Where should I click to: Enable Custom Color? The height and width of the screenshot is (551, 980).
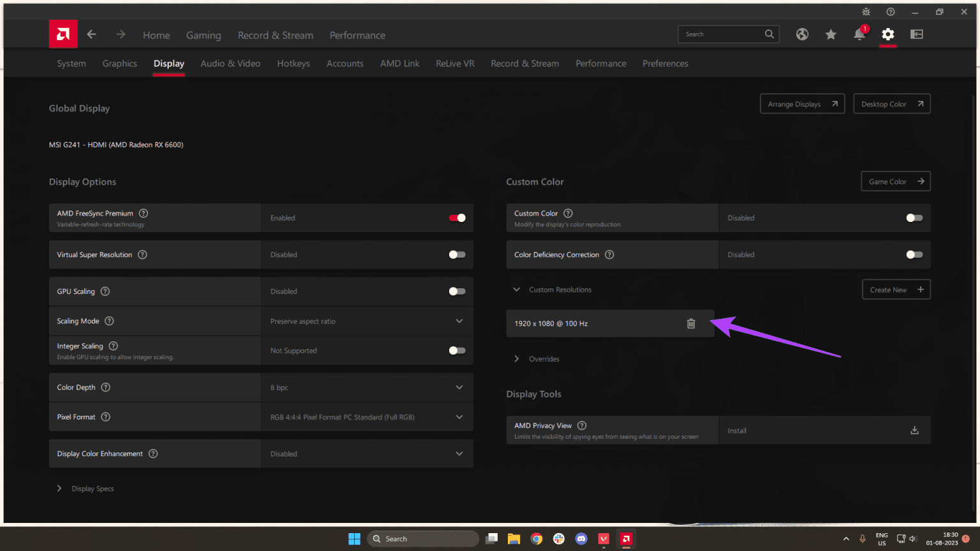(x=914, y=217)
